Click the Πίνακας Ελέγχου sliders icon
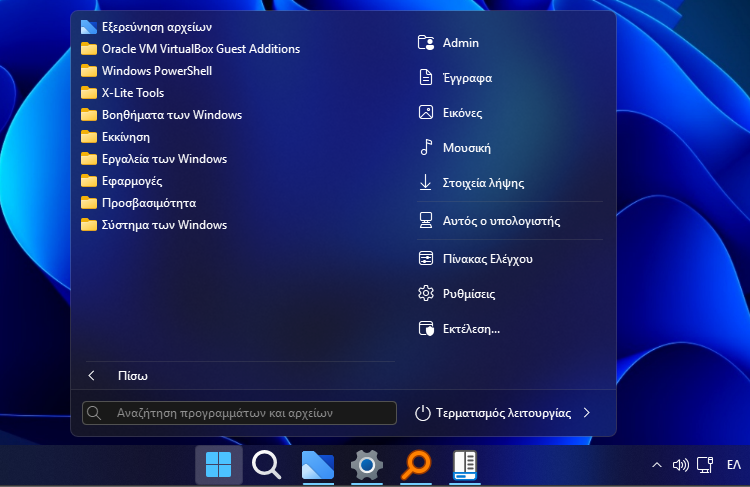 426,258
